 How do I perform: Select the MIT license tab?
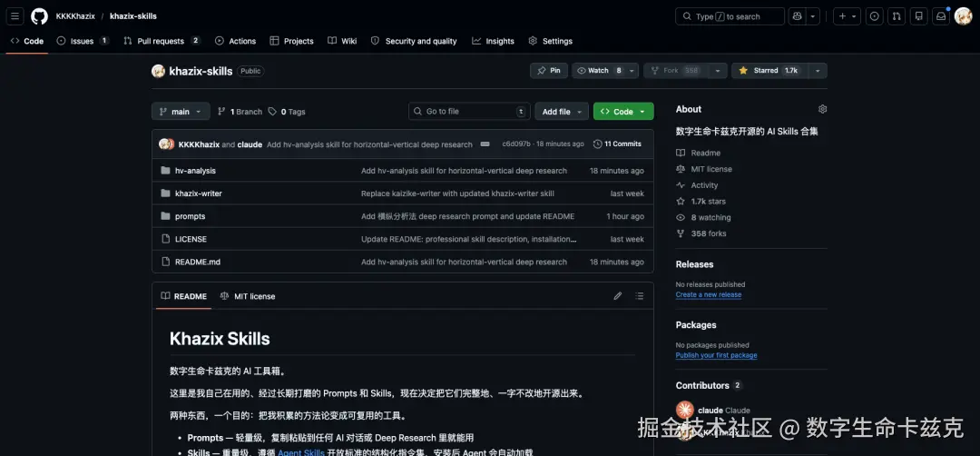pyautogui.click(x=248, y=296)
